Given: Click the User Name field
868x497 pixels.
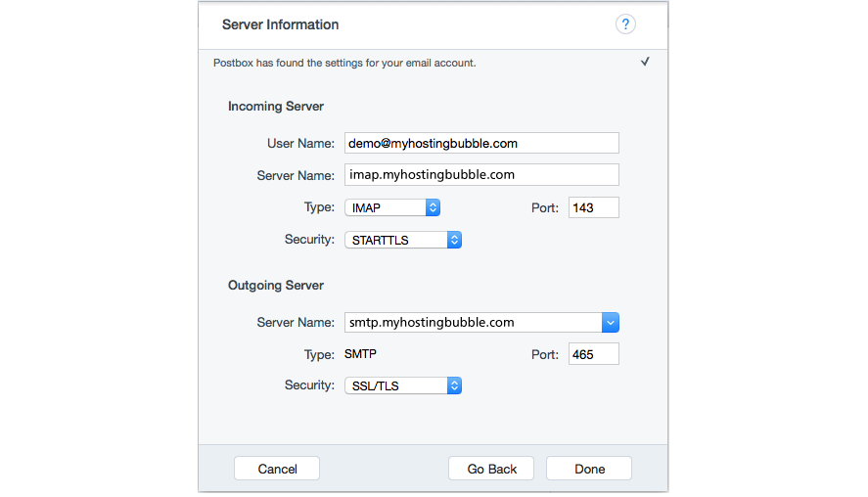Looking at the screenshot, I should [x=481, y=143].
